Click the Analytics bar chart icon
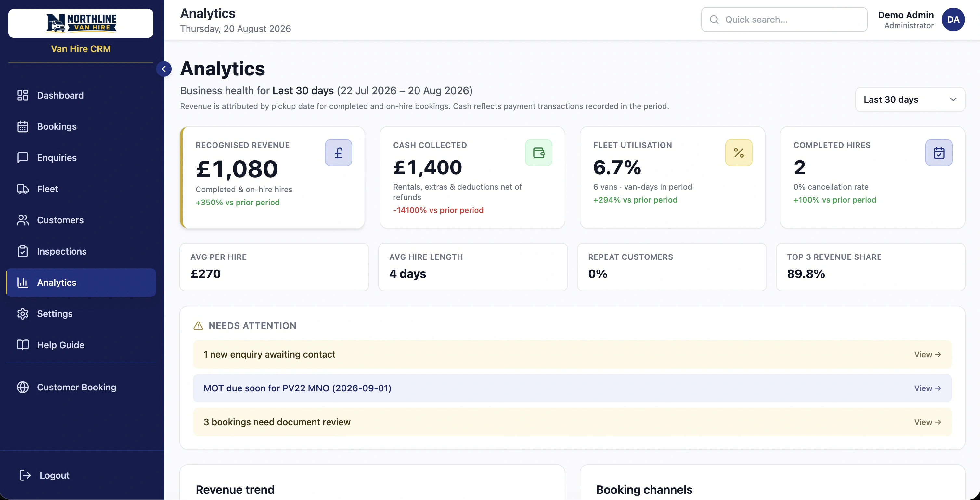Screen dimensions: 980x500 (23, 282)
